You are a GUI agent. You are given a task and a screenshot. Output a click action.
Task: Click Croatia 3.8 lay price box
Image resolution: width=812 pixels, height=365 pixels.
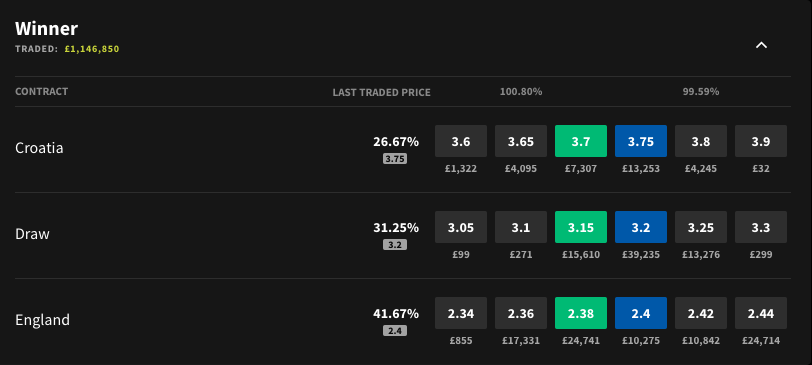(701, 141)
